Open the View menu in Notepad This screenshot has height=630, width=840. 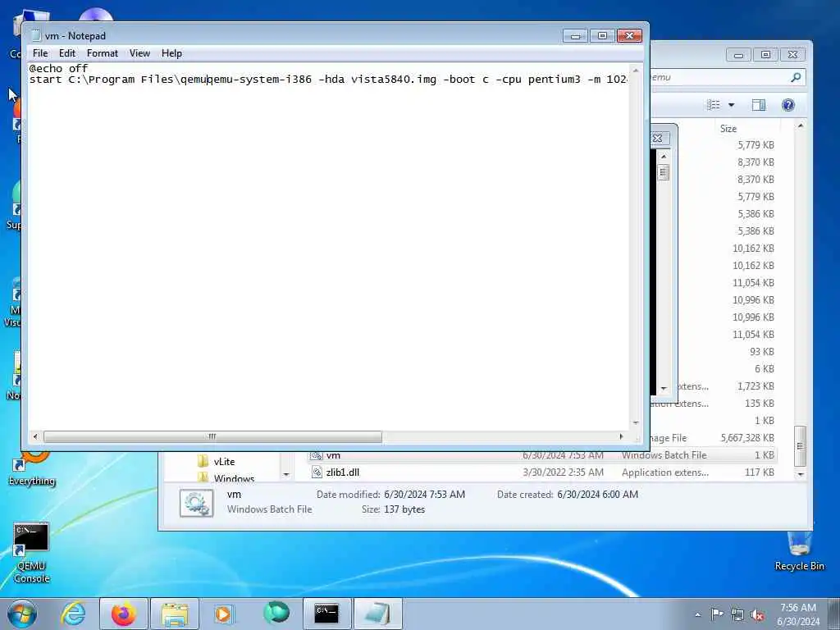pos(139,53)
